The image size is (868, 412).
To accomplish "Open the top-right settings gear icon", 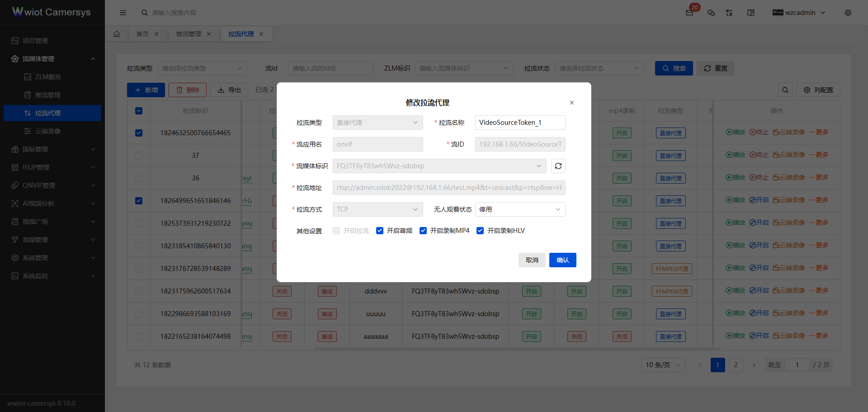I will [x=848, y=13].
